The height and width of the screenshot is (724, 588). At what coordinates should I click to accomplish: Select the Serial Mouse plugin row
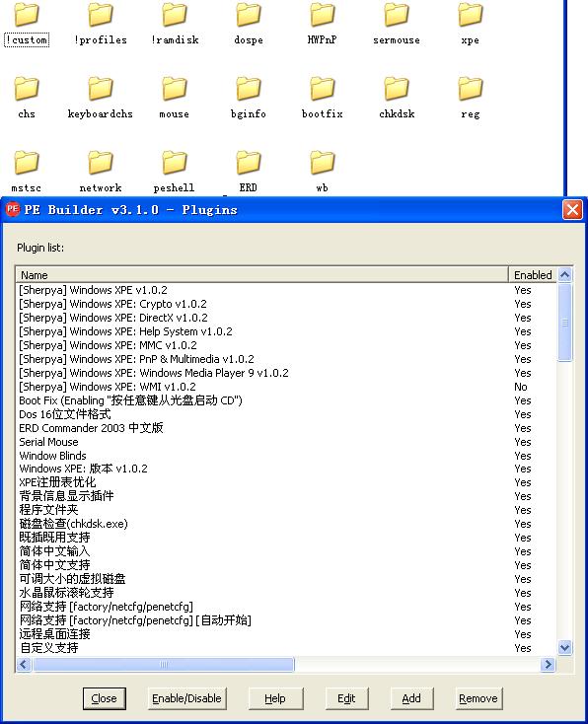(x=286, y=442)
